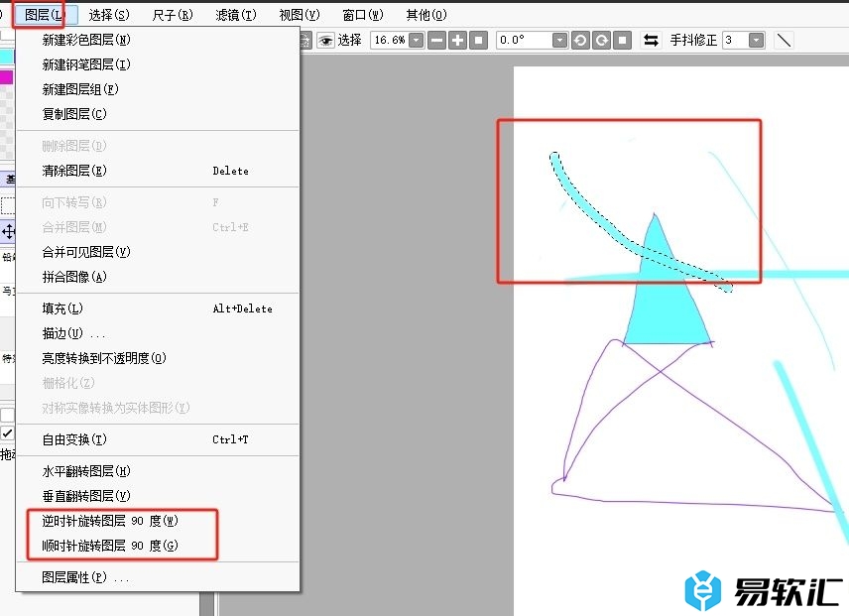Open the 图层(L) menu
Image resolution: width=849 pixels, height=616 pixels.
[45, 15]
